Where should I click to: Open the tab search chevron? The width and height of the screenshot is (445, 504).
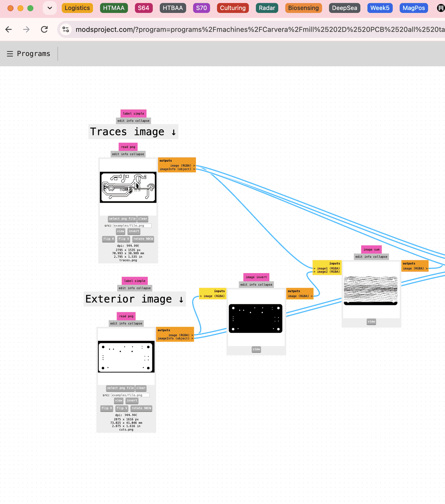tap(50, 8)
